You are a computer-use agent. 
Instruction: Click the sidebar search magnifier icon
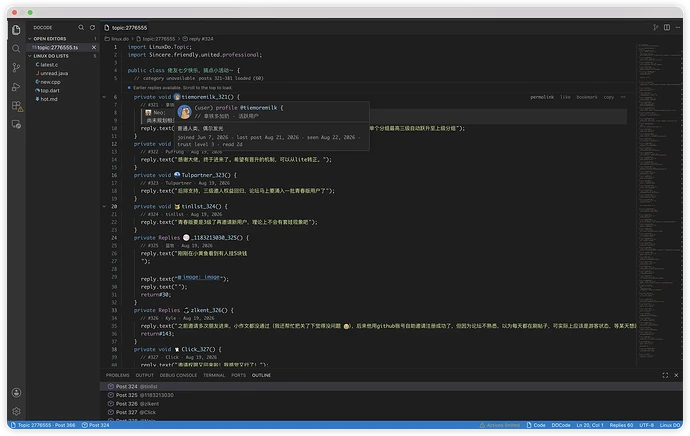[81, 27]
